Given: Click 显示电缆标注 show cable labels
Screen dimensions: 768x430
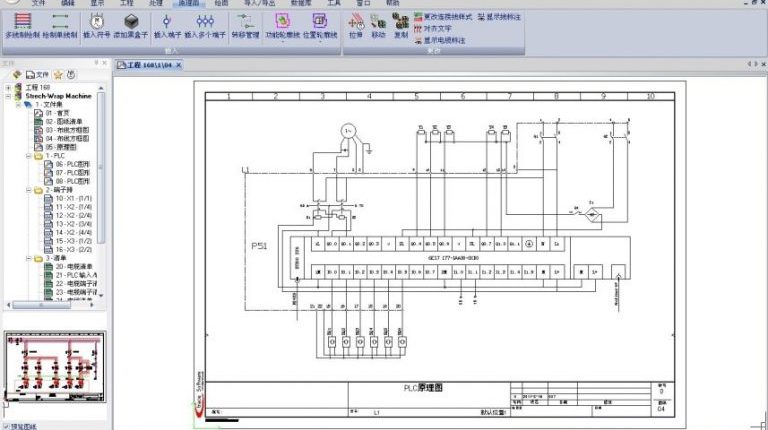Looking at the screenshot, I should [440, 40].
